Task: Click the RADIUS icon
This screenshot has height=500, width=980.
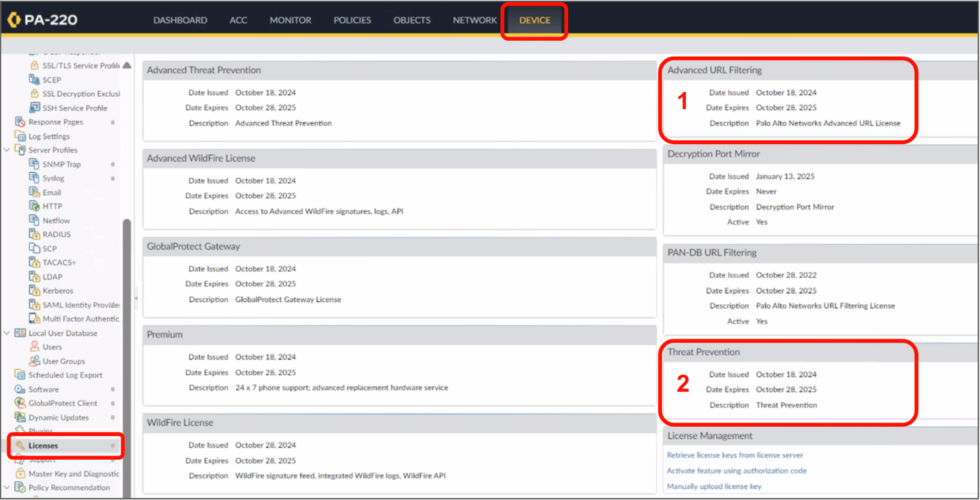Action: [34, 234]
